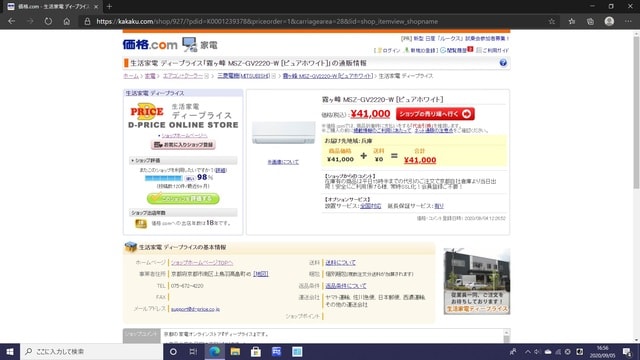640x360 pixels.
Task: Click 送料について link
Action: [x=340, y=262]
